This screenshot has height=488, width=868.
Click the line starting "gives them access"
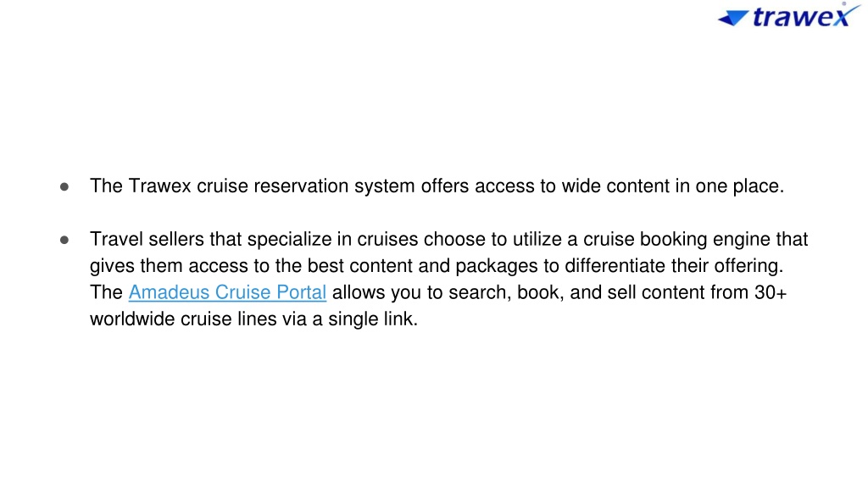click(x=437, y=265)
